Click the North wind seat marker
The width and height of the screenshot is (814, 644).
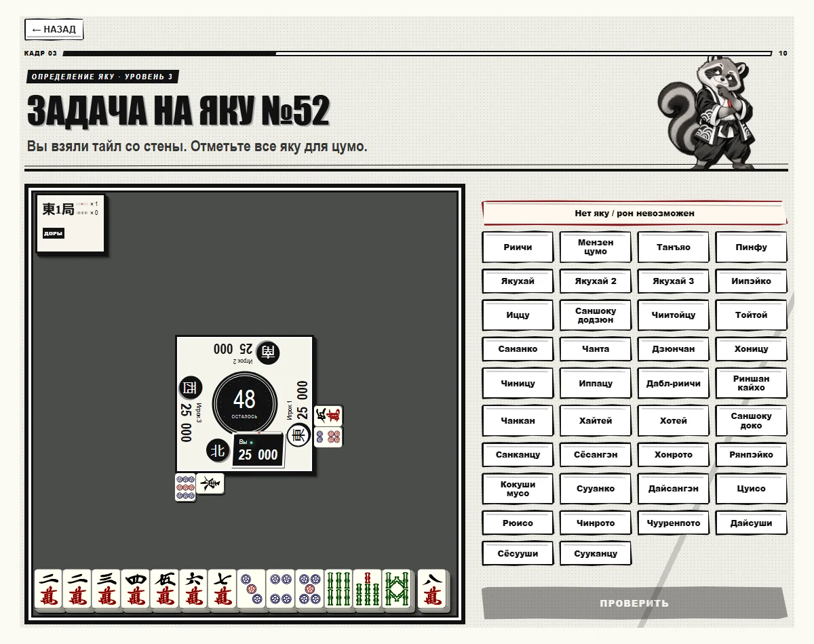point(218,449)
